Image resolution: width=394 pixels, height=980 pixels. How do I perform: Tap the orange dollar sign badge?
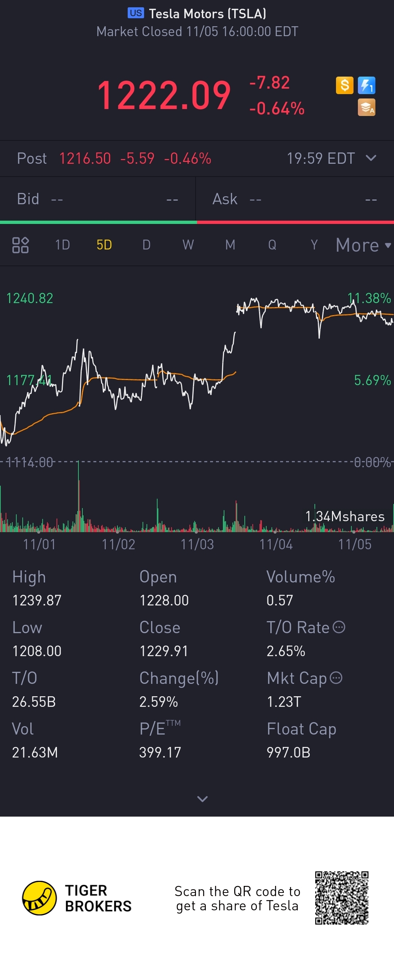tap(344, 85)
